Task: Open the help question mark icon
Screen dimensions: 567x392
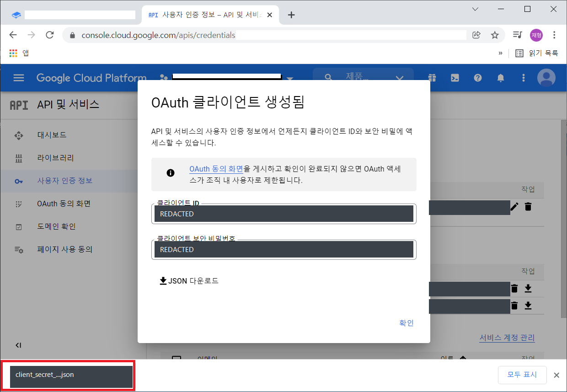Action: point(478,78)
